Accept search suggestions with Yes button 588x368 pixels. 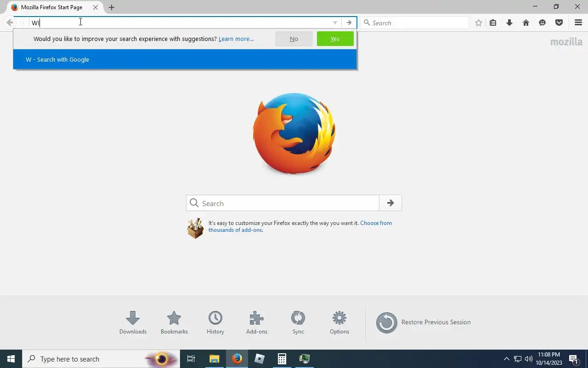pyautogui.click(x=335, y=39)
